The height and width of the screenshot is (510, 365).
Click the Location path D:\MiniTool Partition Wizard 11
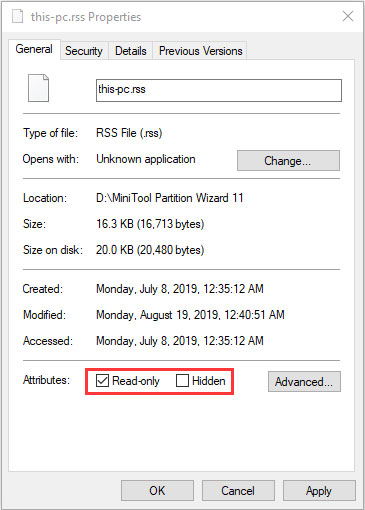click(x=170, y=198)
